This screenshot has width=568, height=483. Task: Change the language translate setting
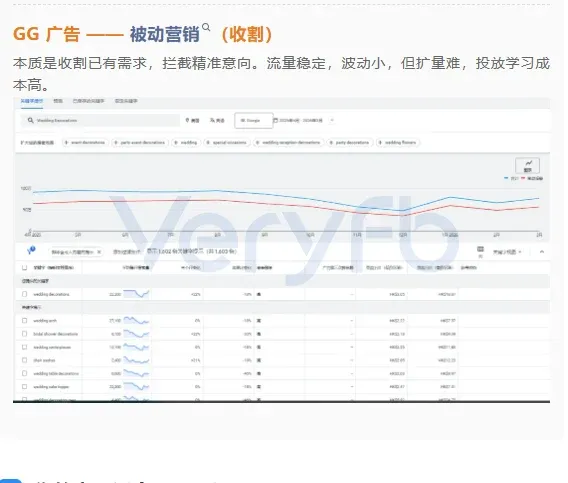(217, 120)
